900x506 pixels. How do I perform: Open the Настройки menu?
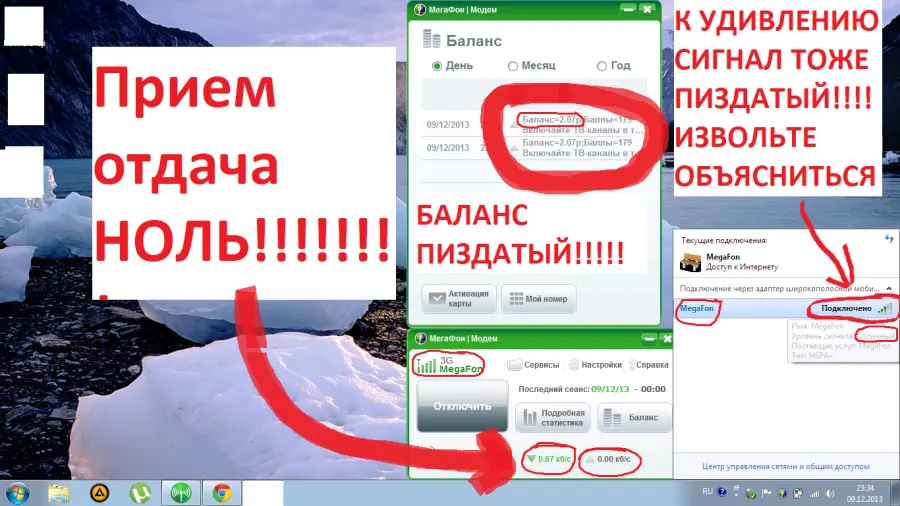(601, 365)
